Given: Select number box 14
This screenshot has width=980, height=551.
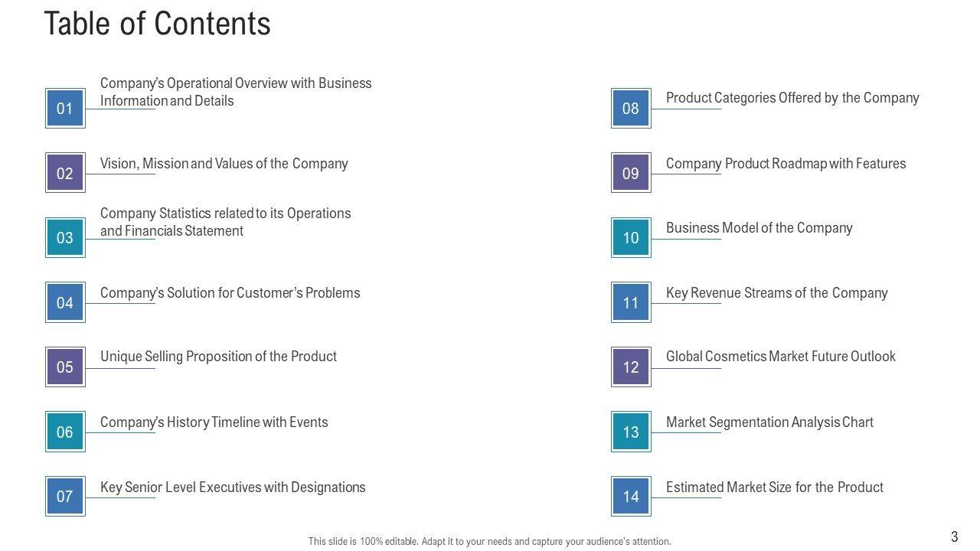Looking at the screenshot, I should pos(631,496).
